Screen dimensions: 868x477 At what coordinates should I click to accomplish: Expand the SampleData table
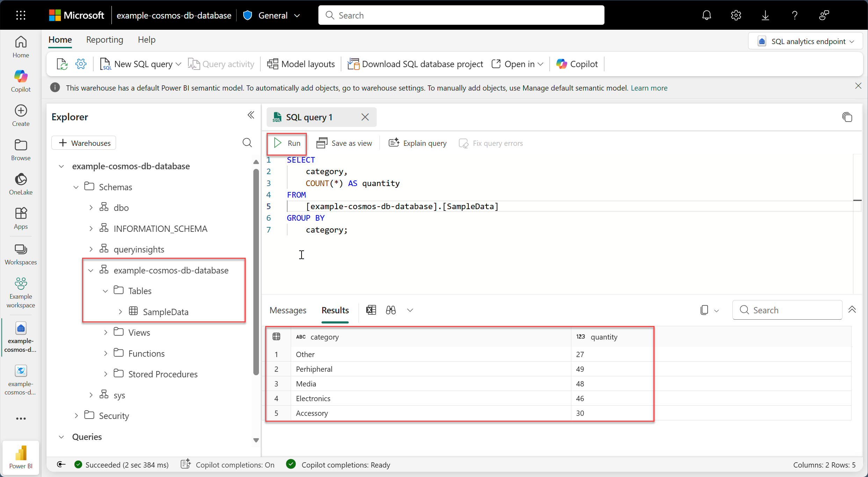tap(120, 311)
